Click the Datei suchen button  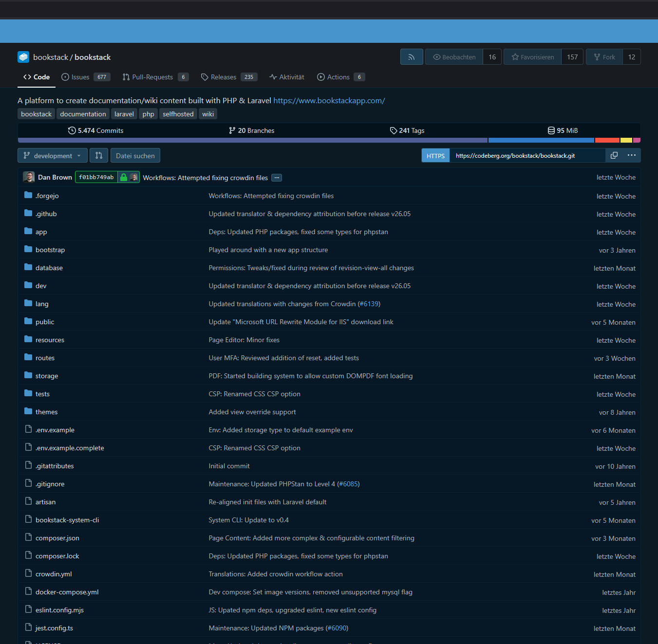(135, 155)
